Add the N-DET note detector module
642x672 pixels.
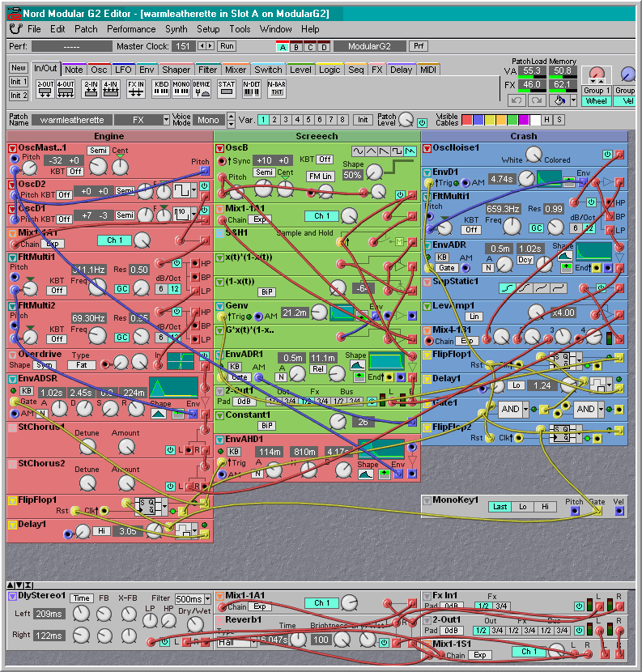[x=252, y=89]
